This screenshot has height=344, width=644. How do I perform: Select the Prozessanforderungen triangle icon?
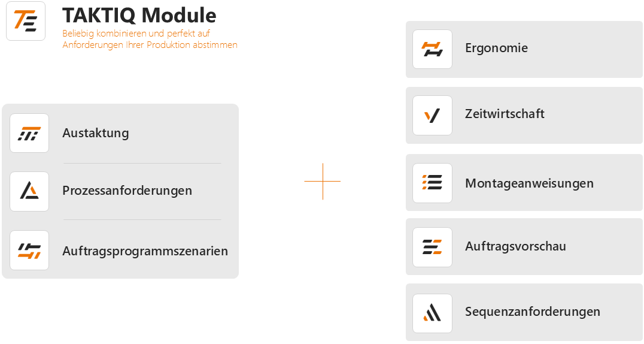pos(29,191)
